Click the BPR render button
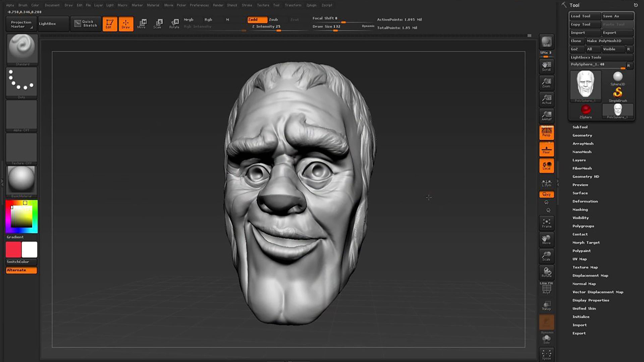Screen dimensions: 644x362 pos(546,42)
